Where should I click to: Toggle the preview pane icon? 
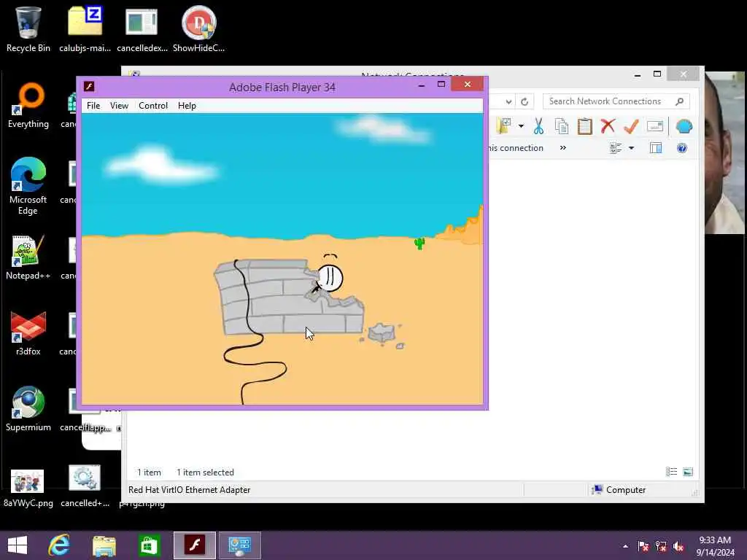point(656,148)
